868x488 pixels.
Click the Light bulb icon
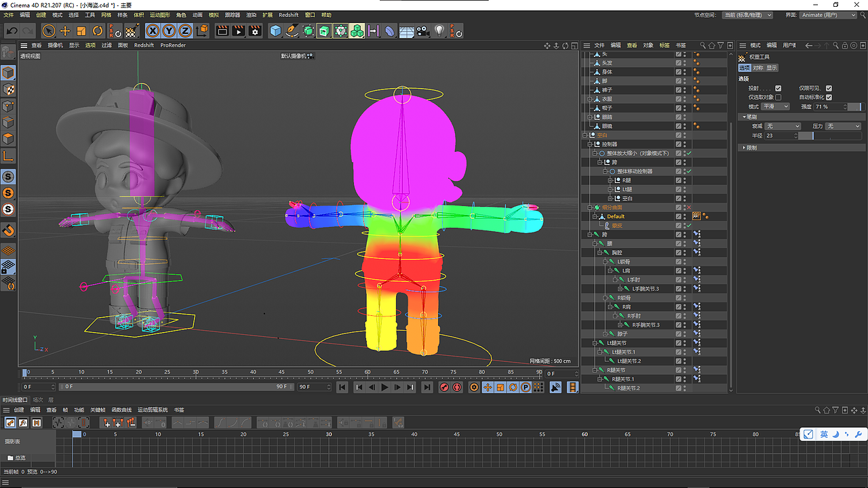pos(439,30)
